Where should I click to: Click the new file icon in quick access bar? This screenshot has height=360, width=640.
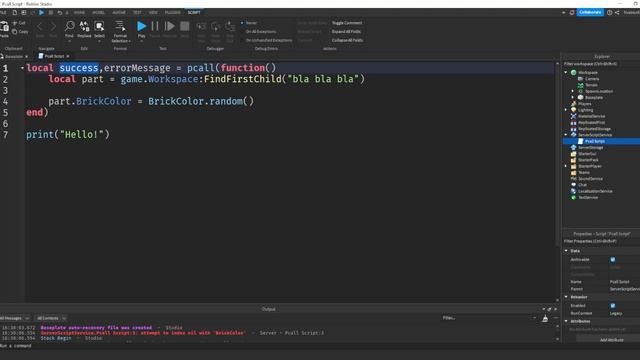pyautogui.click(x=14, y=13)
